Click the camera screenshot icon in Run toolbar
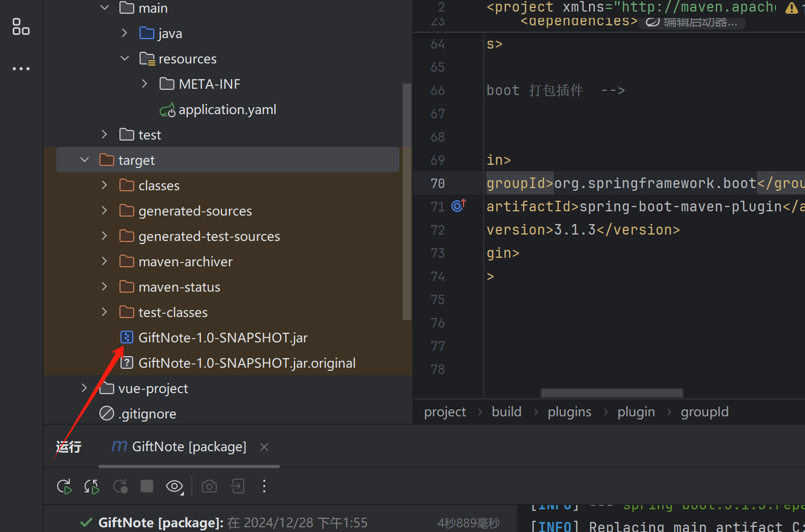805x532 pixels. click(209, 486)
